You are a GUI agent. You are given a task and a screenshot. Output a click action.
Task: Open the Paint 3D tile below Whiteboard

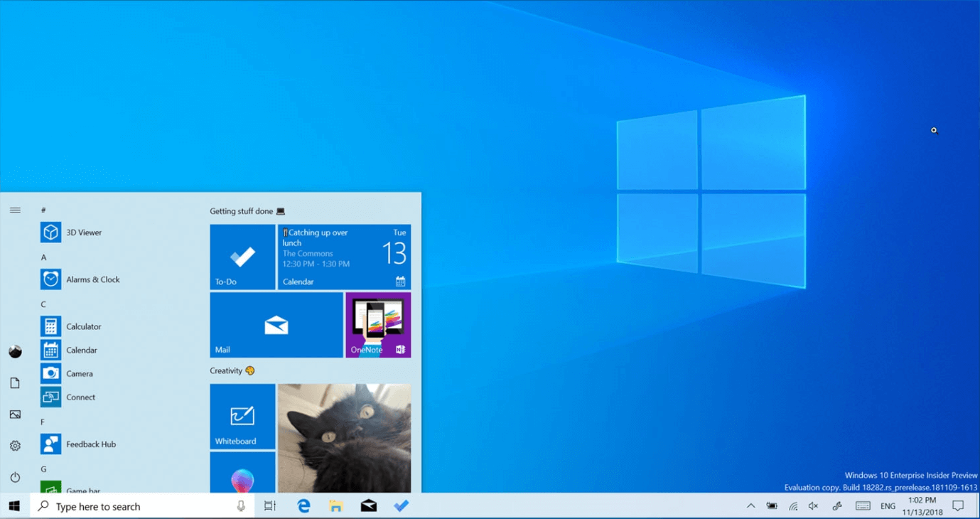point(242,473)
